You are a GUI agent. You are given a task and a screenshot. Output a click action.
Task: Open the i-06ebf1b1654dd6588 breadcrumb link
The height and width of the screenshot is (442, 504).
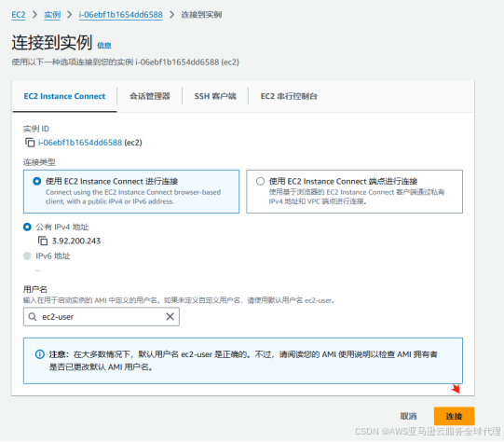click(121, 15)
